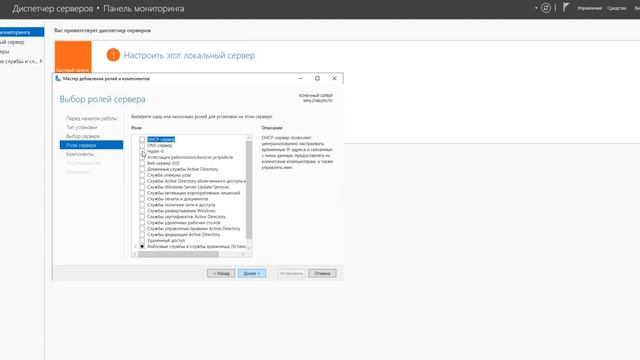Screen dimensions: 640x360
Task: Select Панель мониторинга in the sidebar
Action: [22, 32]
